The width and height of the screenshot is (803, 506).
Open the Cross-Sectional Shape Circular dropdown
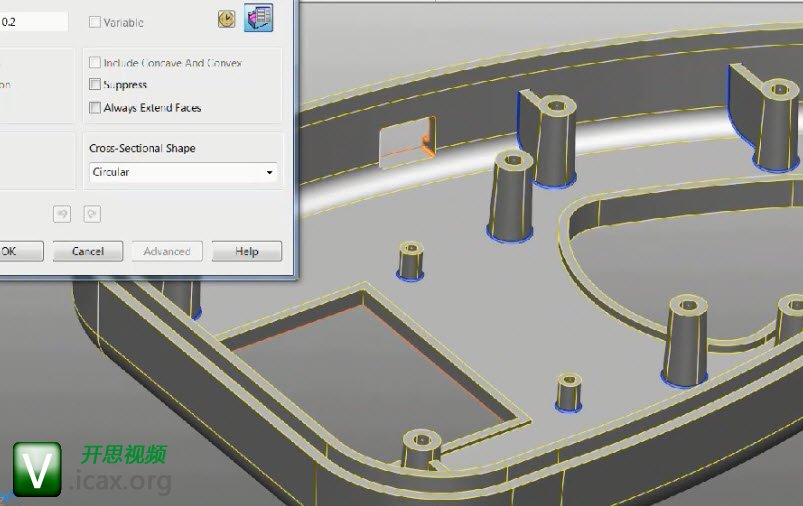pyautogui.click(x=183, y=172)
